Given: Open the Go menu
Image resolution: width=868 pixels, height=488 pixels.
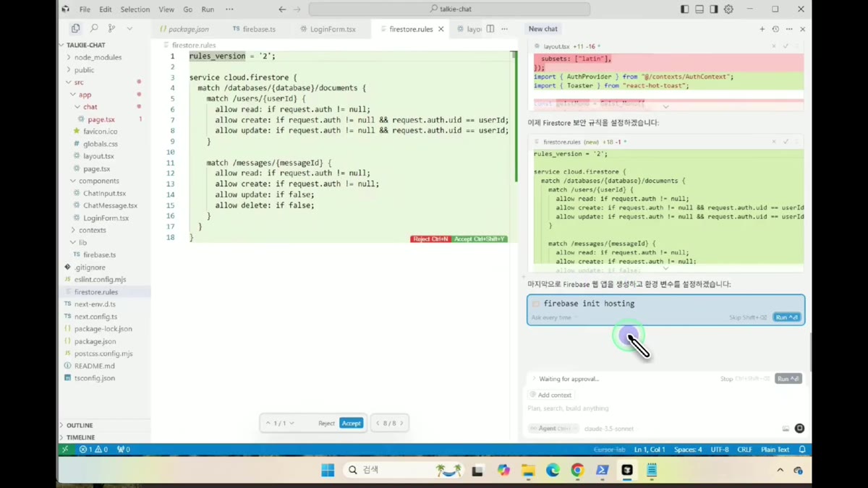Looking at the screenshot, I should (188, 9).
